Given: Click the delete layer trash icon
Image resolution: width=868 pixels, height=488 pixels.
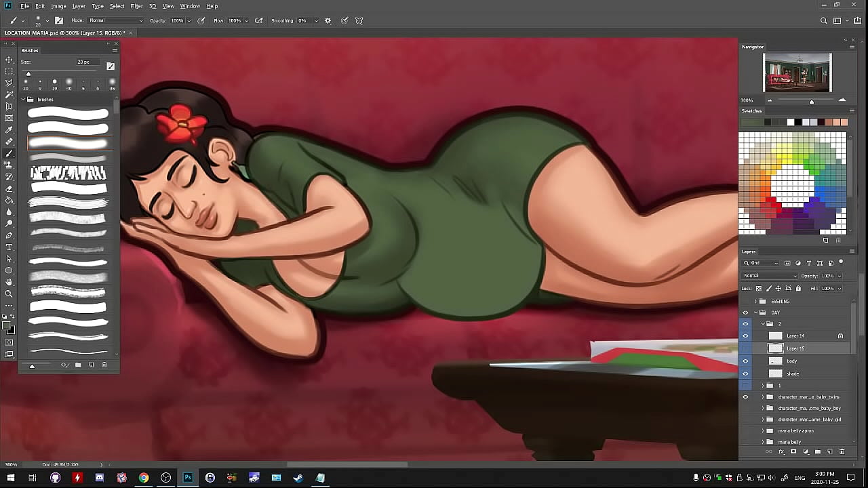Looking at the screenshot, I should pos(842,451).
